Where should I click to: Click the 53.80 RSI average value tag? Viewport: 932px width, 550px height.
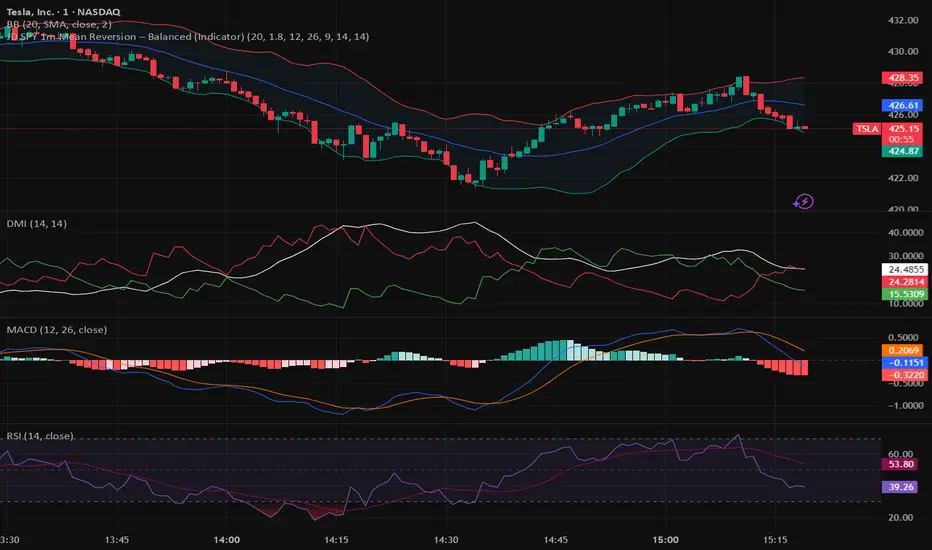tap(900, 464)
